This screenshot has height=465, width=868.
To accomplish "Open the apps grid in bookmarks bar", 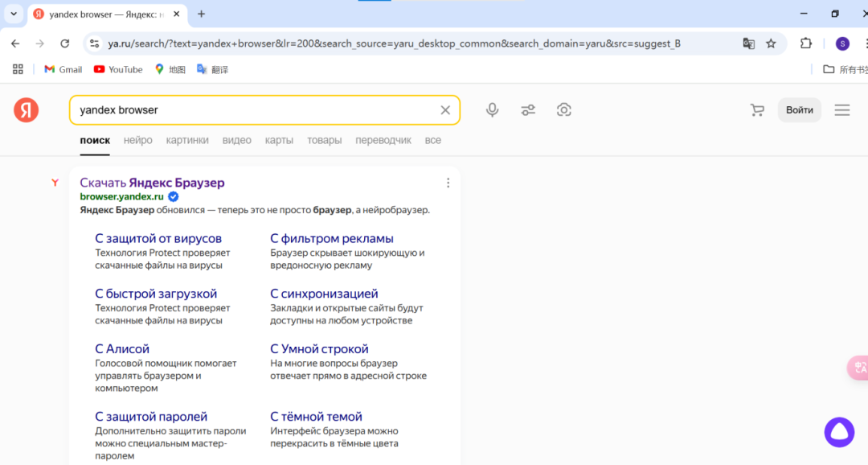I will click(18, 69).
